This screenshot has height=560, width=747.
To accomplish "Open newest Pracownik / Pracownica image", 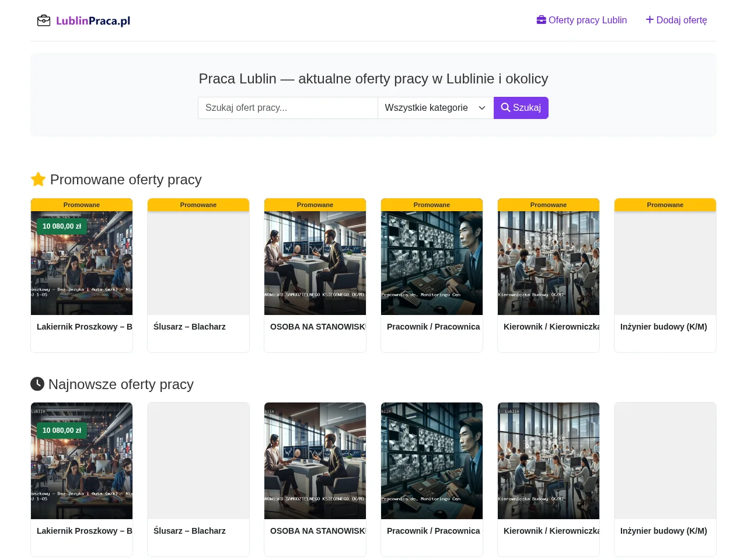I will coord(432,461).
